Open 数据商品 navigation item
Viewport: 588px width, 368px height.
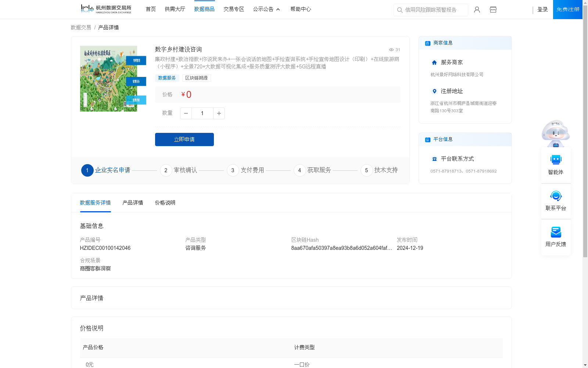point(204,9)
